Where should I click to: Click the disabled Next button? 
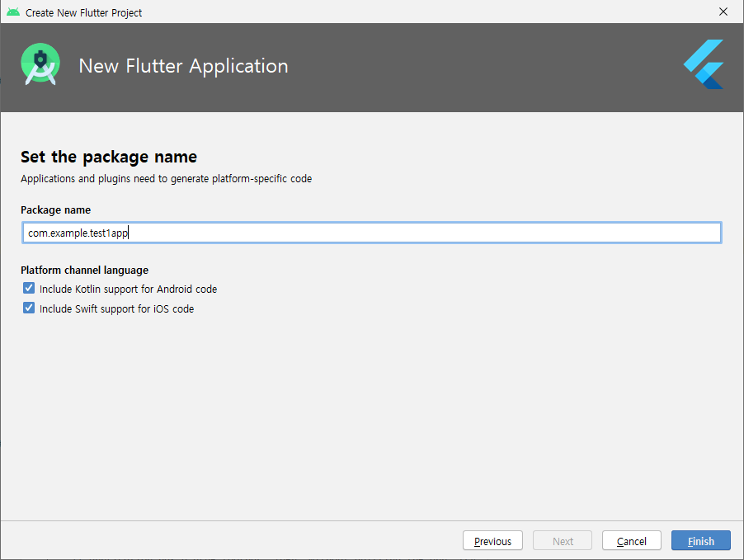563,540
